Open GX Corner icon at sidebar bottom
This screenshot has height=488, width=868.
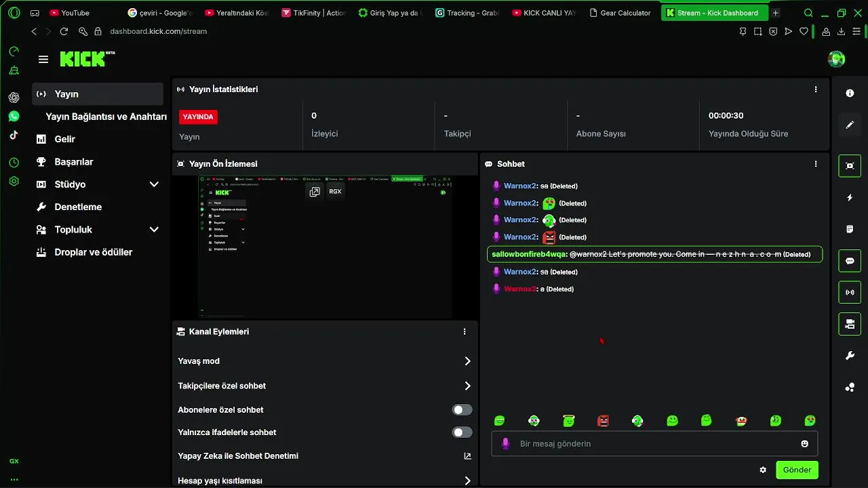click(x=14, y=461)
